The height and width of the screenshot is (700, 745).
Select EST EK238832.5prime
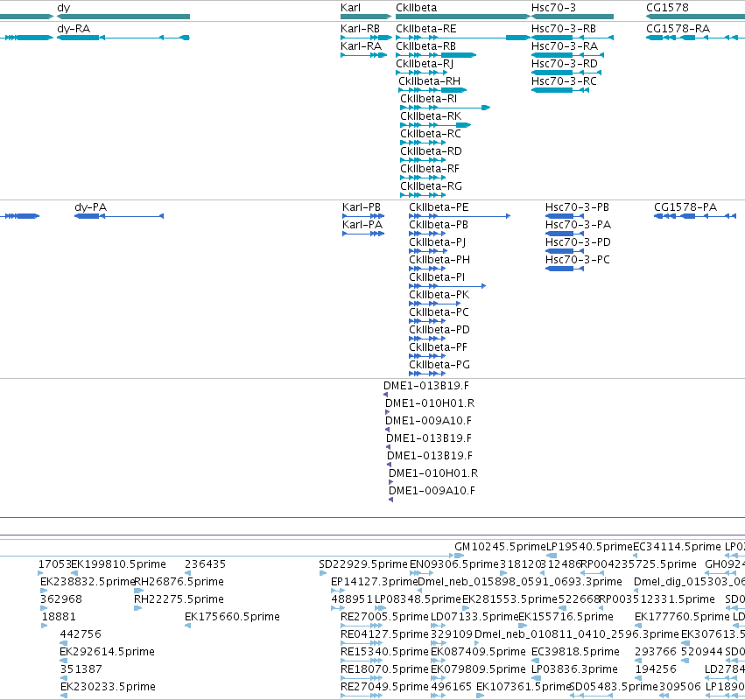(88, 582)
